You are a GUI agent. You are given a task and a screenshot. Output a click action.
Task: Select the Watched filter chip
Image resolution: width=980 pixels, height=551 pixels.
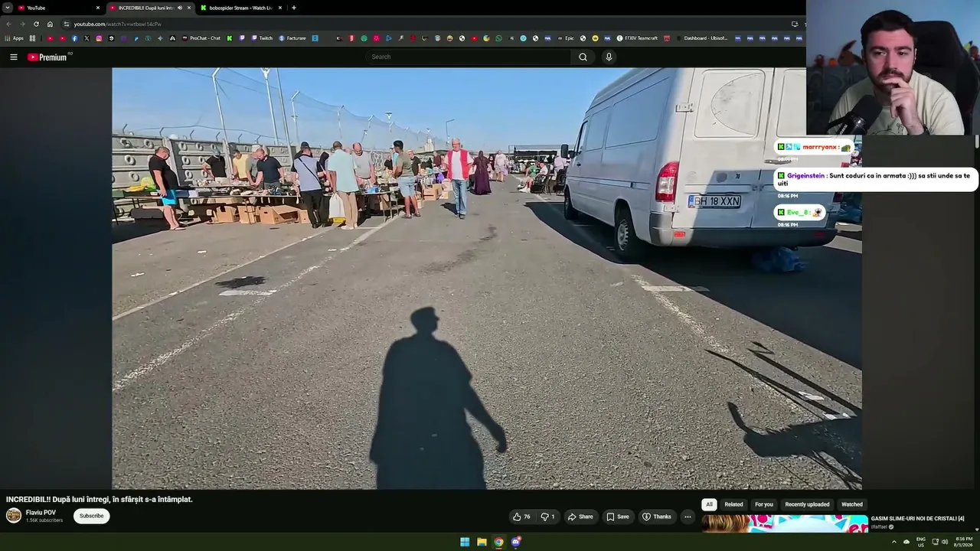click(852, 504)
